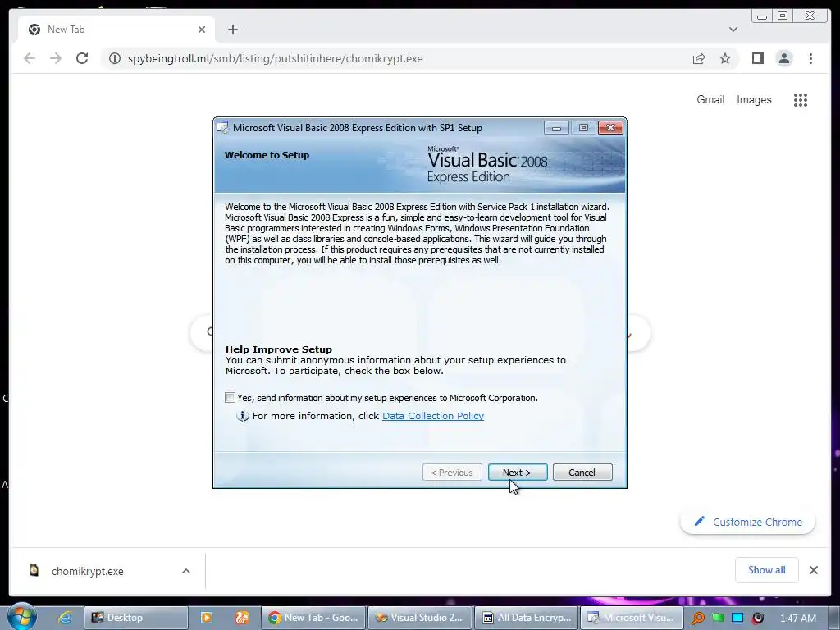This screenshot has width=840, height=630.
Task: Switch to All Data Encryp... taskbar window
Action: (x=527, y=618)
